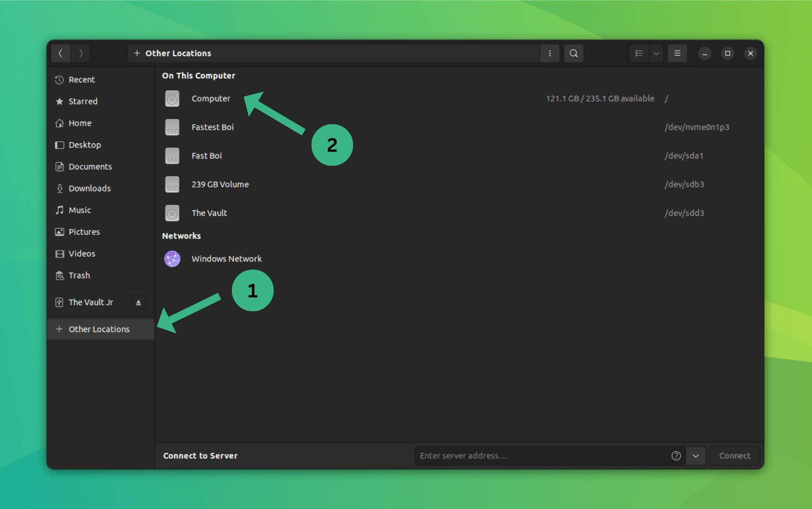812x509 pixels.
Task: Open the search icon in toolbar
Action: [x=573, y=53]
